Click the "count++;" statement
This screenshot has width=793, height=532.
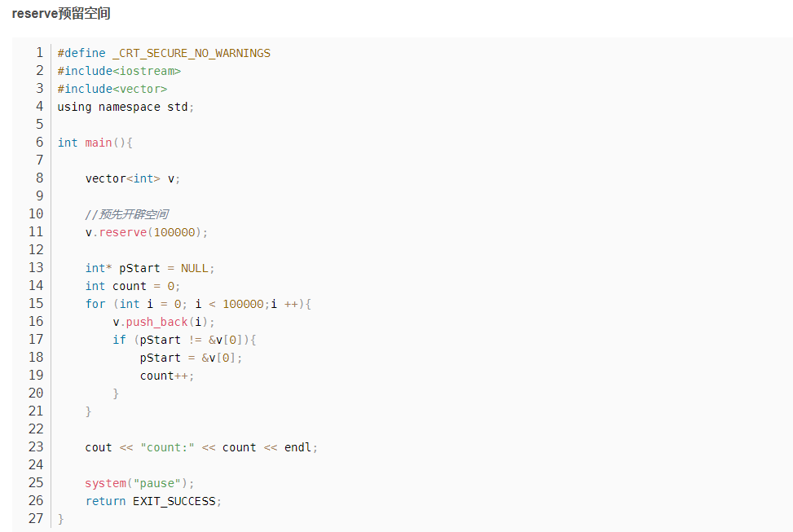(167, 376)
